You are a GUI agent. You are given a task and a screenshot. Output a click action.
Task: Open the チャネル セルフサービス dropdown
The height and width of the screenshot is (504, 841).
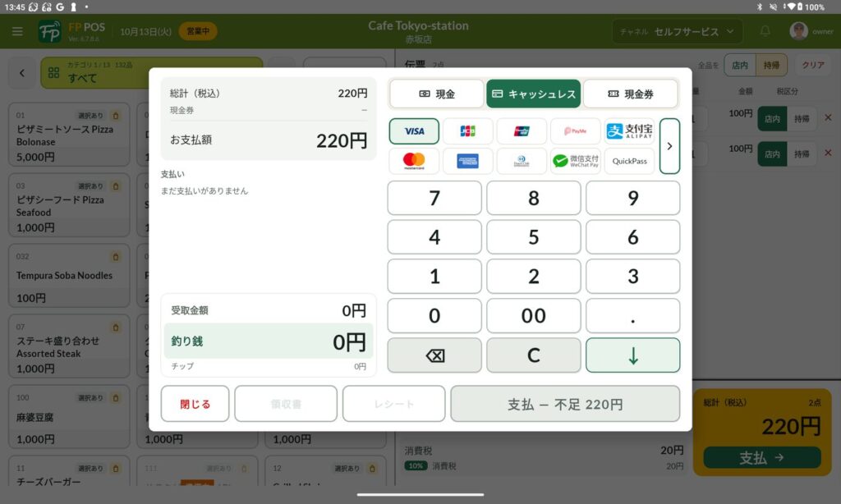[x=678, y=32]
